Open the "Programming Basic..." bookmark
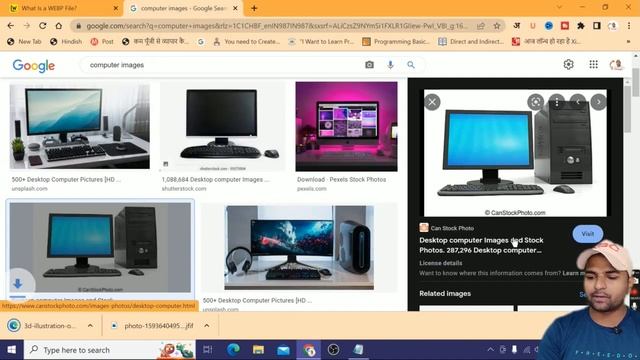This screenshot has height=360, width=640. pyautogui.click(x=396, y=42)
